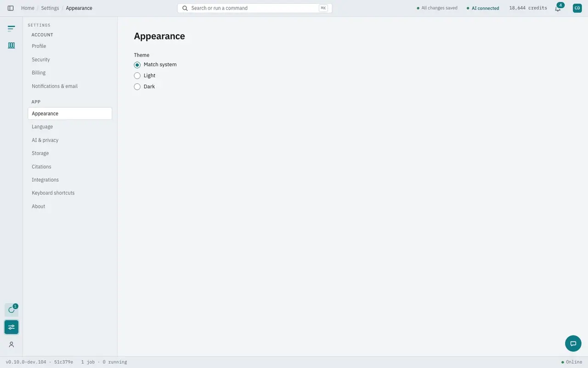588x368 pixels.
Task: Click the settings sliders icon in rail
Action: point(11,327)
